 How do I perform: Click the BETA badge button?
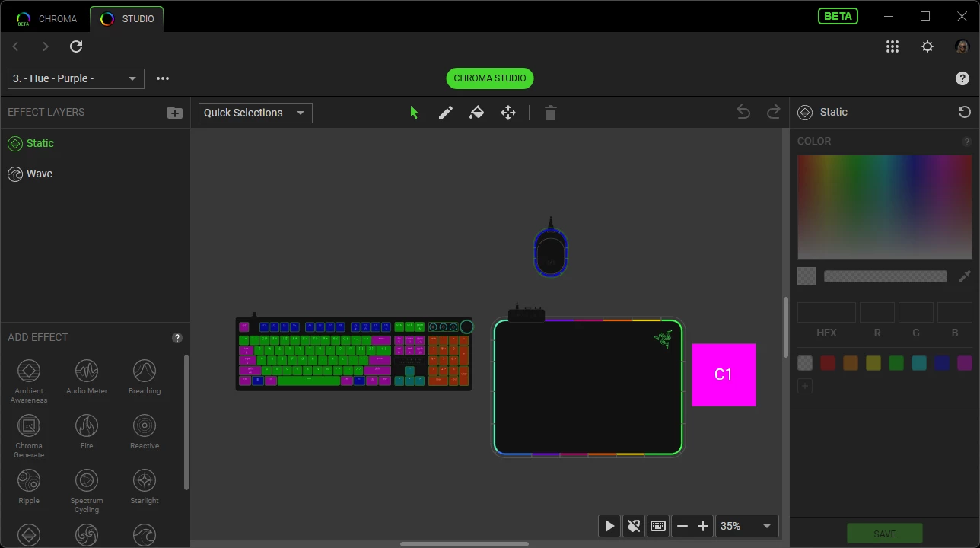[838, 16]
